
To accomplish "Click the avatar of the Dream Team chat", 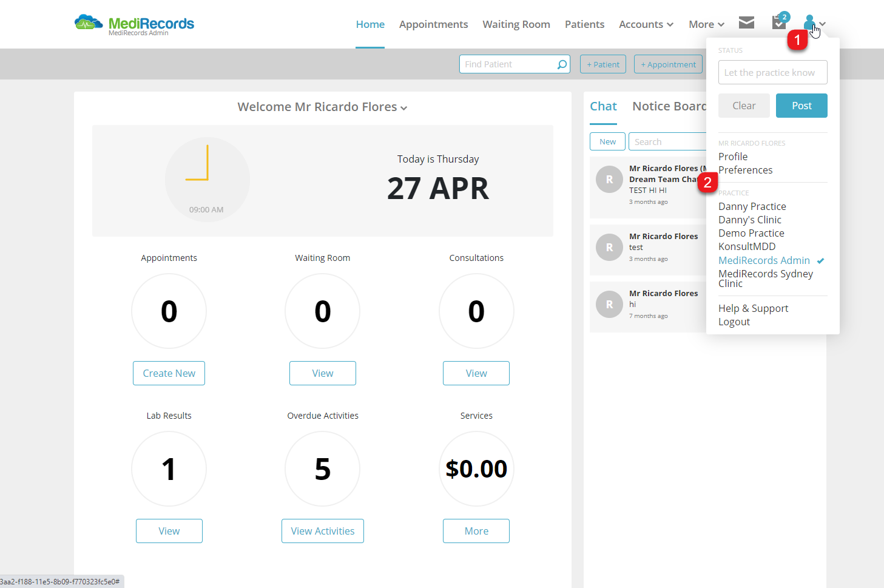I will click(609, 180).
